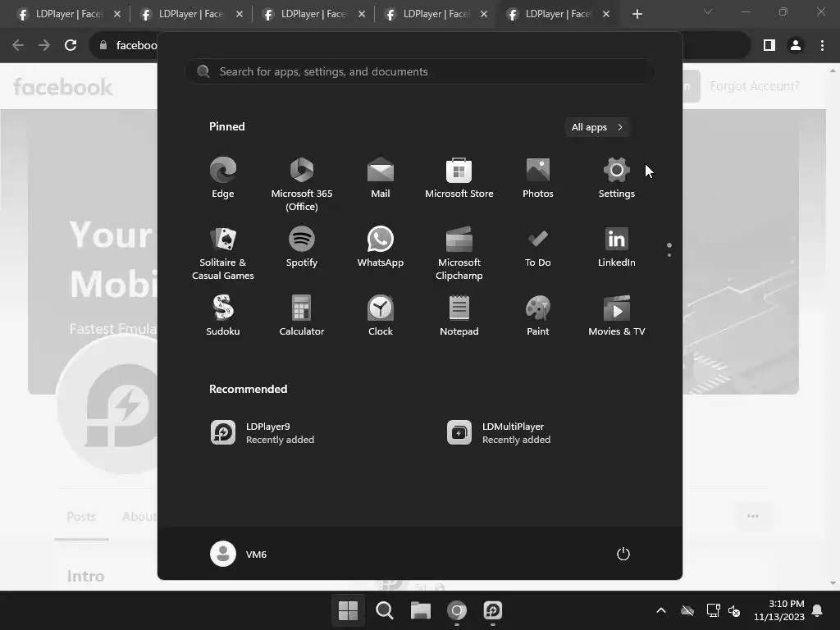Open taskbar Search magnifier
The height and width of the screenshot is (630, 840).
tap(384, 610)
